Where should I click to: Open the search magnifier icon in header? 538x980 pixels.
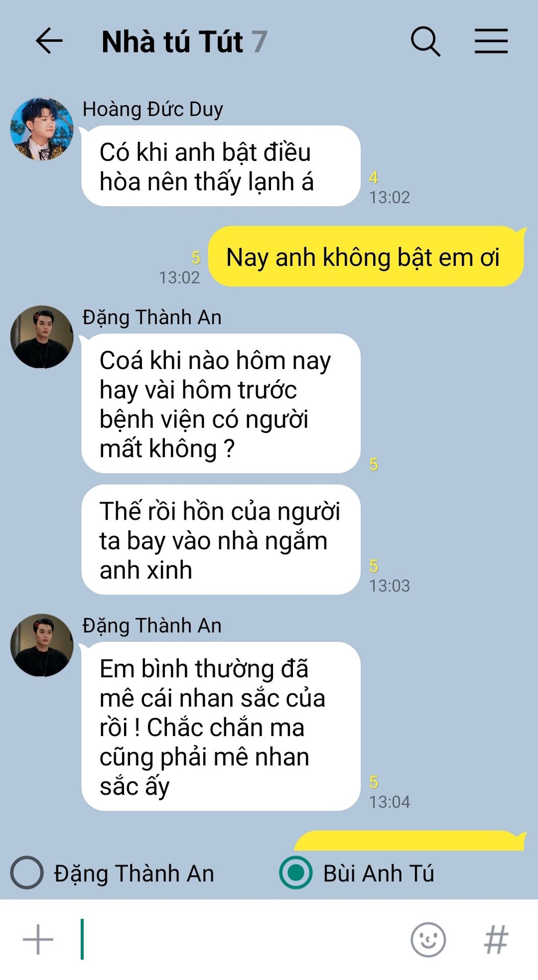click(425, 41)
